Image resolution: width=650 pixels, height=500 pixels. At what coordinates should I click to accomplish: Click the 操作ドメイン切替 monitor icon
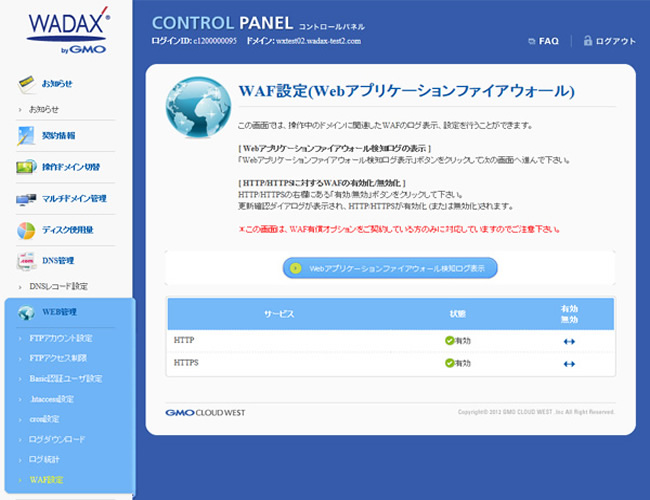pos(28,167)
